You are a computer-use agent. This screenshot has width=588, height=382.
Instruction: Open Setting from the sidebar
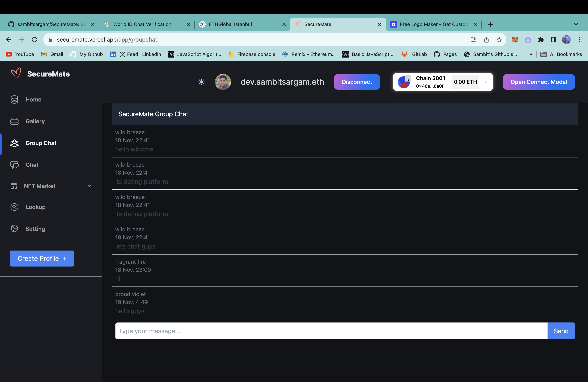[35, 229]
